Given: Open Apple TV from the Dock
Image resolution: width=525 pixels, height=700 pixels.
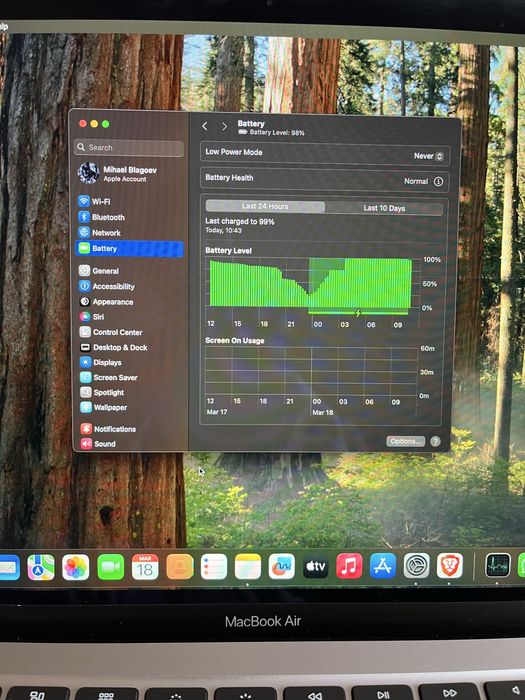Looking at the screenshot, I should (x=315, y=566).
